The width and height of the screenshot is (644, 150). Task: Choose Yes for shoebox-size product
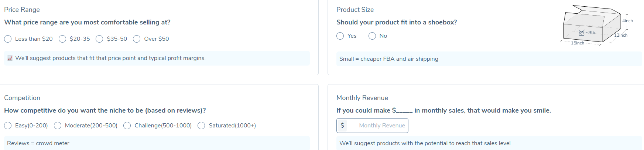pos(340,36)
